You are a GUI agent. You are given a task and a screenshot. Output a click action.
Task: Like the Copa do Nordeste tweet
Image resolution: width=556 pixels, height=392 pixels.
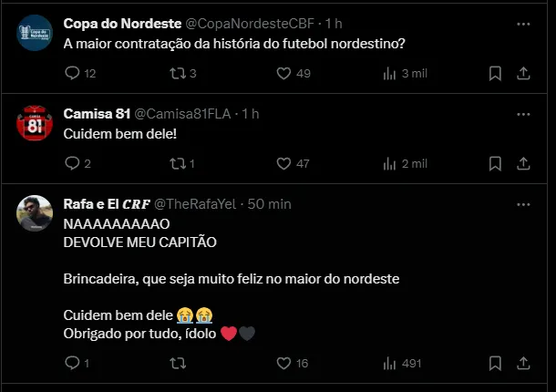282,73
